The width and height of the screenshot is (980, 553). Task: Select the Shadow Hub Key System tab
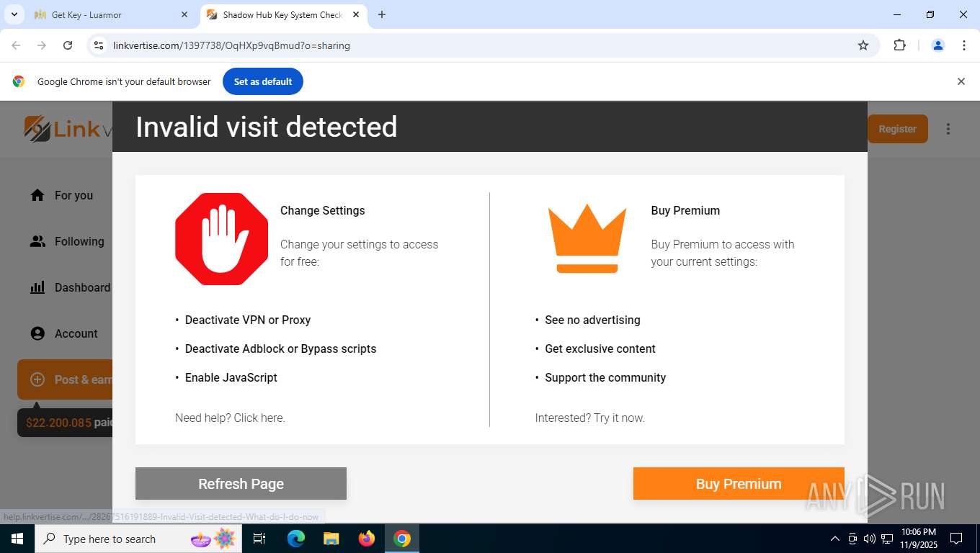pyautogui.click(x=284, y=14)
